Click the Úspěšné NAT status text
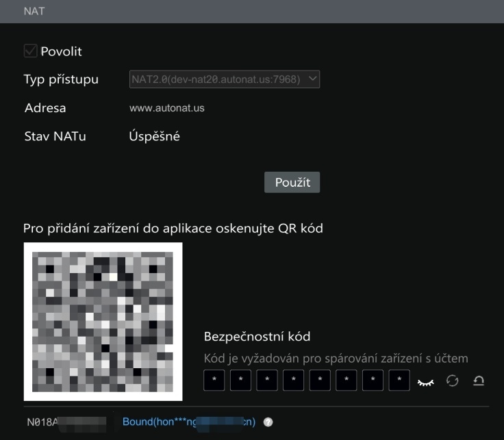Screen dimensions: 504x440 (154, 136)
